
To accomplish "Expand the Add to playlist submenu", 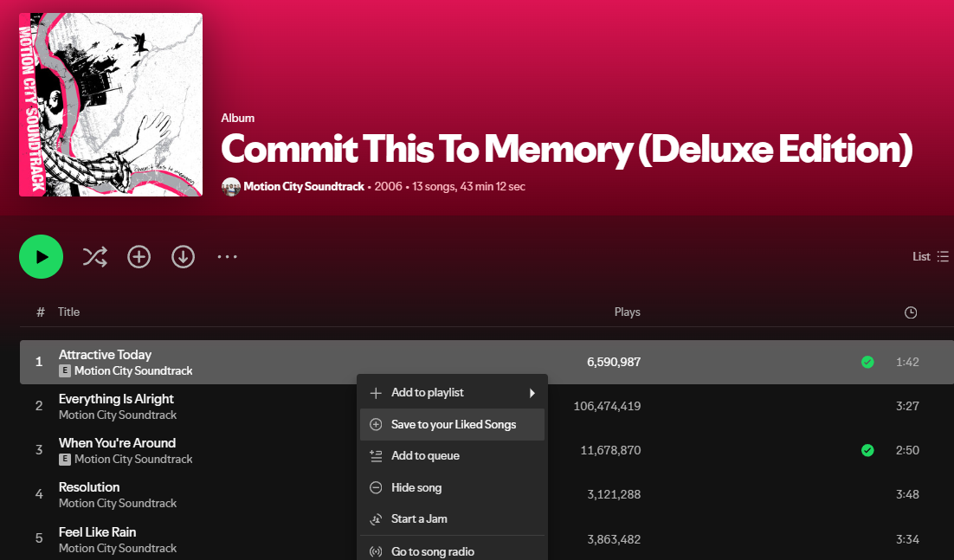I will (452, 393).
